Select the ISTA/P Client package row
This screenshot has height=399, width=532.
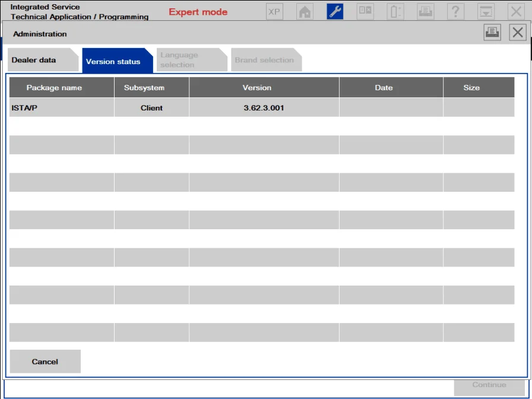(x=178, y=107)
